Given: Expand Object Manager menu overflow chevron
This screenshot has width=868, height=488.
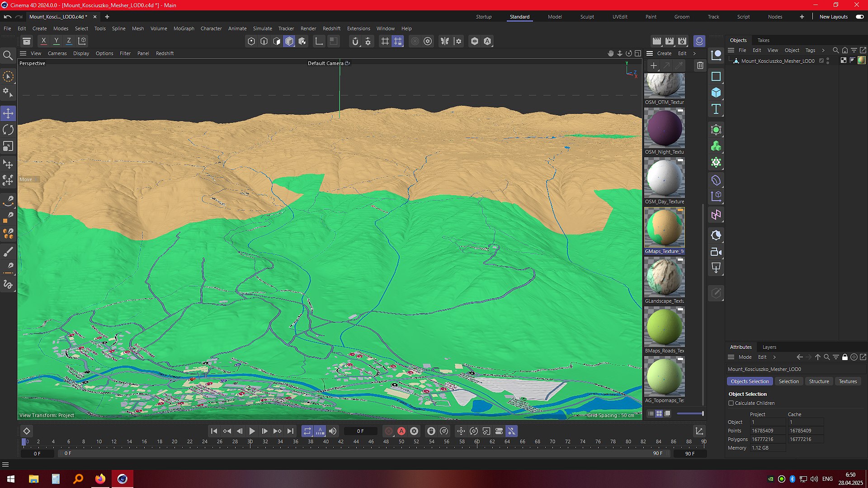Looking at the screenshot, I should pyautogui.click(x=823, y=50).
